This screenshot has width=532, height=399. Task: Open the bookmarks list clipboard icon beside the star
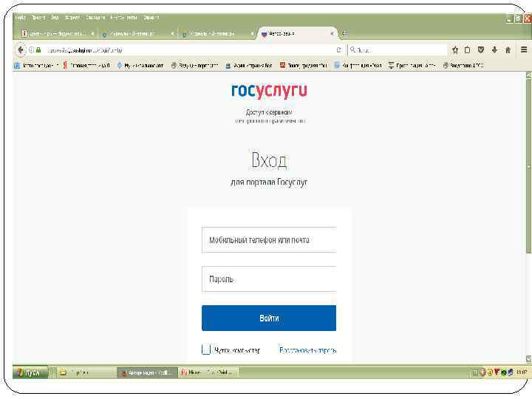(468, 50)
